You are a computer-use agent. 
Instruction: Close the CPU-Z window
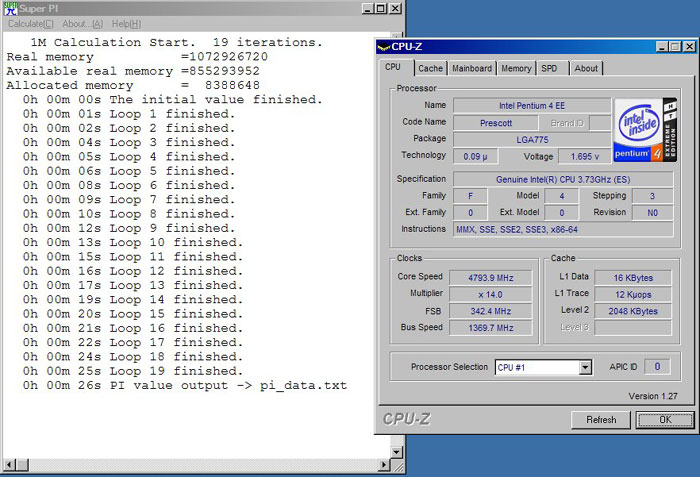point(690,46)
